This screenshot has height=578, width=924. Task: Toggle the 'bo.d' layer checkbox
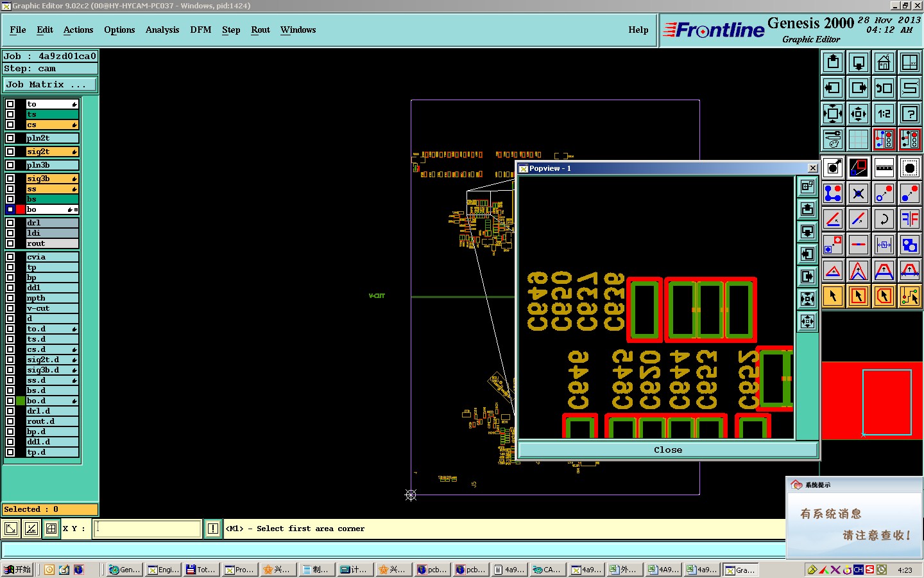(x=10, y=401)
